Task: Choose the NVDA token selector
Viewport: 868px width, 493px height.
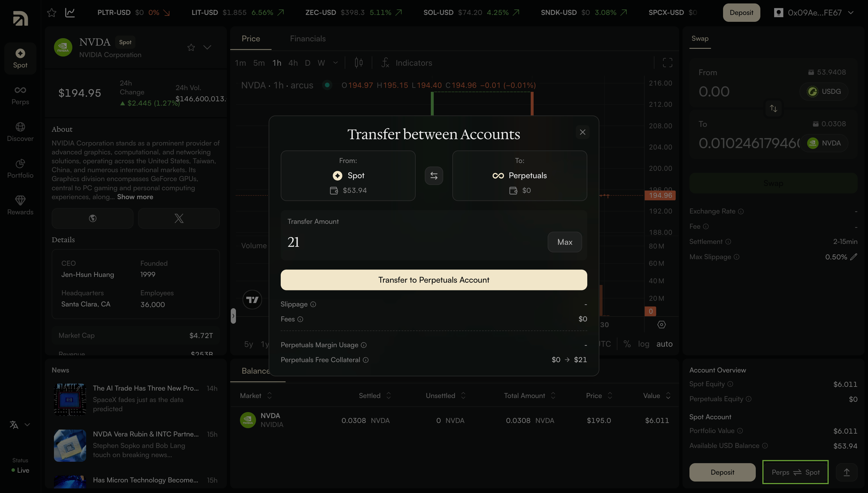Action: 824,143
